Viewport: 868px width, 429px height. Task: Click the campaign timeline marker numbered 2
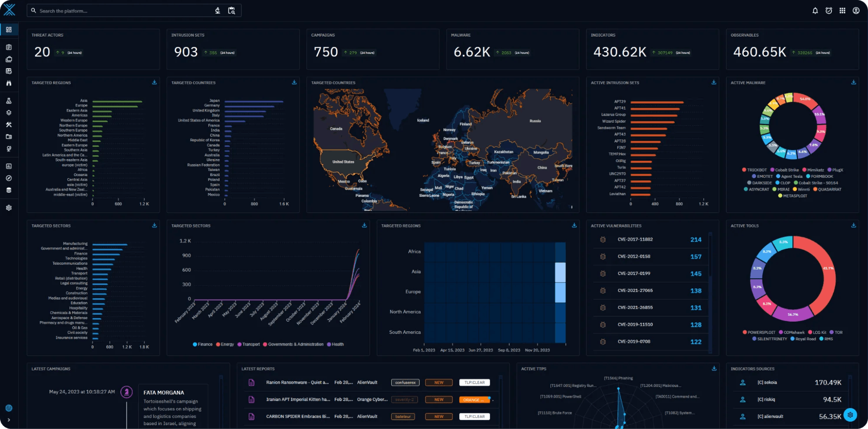(126, 392)
